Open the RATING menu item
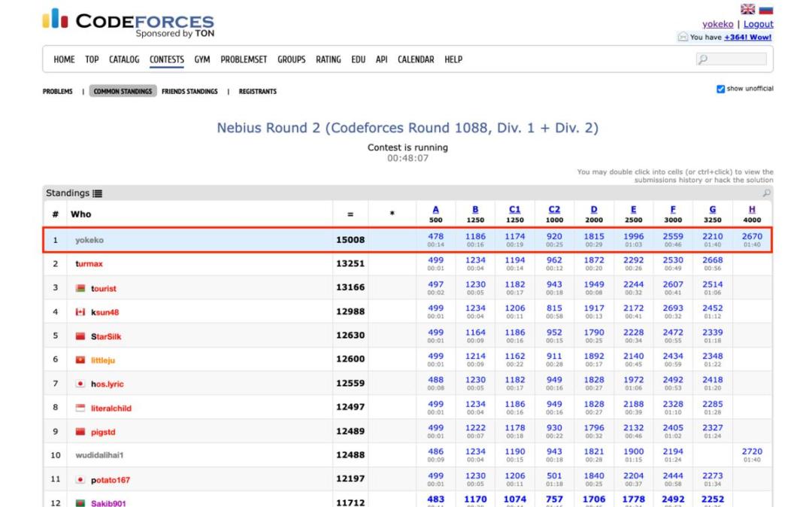This screenshot has width=812, height=507. (329, 59)
